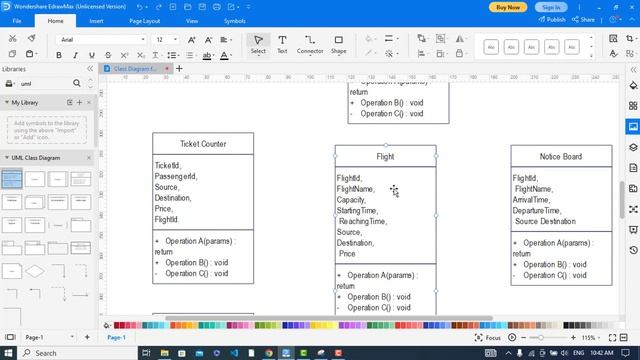Click the Focus mode button
Screen dimensions: 640x360
tap(488, 338)
